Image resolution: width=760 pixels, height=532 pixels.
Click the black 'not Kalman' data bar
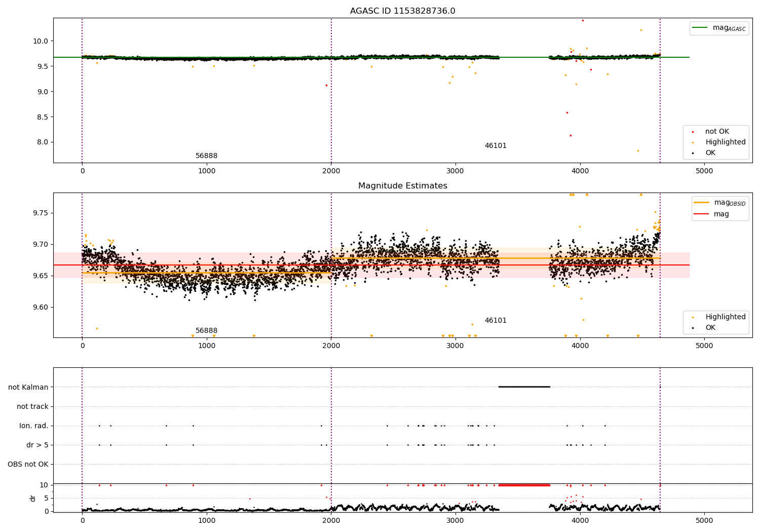click(524, 387)
